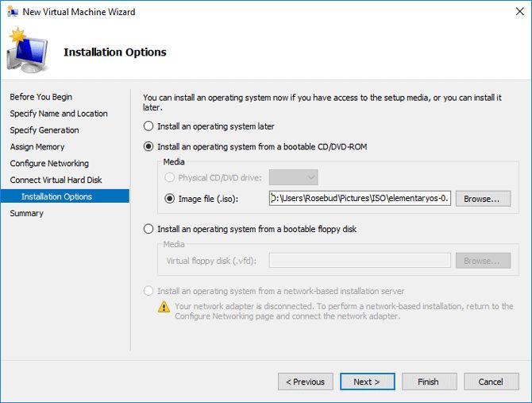532x403 pixels.
Task: Open the Assign Memory page
Action: click(37, 147)
